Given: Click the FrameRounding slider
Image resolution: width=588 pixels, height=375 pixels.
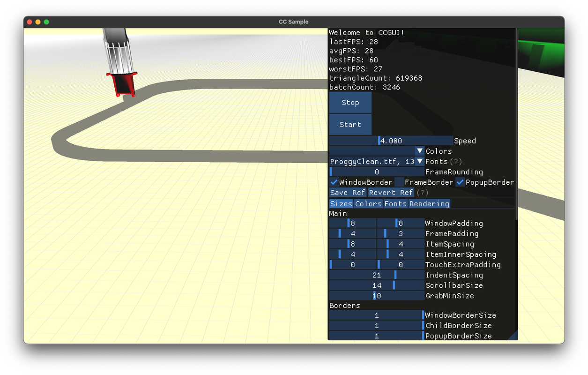Looking at the screenshot, I should tap(377, 172).
